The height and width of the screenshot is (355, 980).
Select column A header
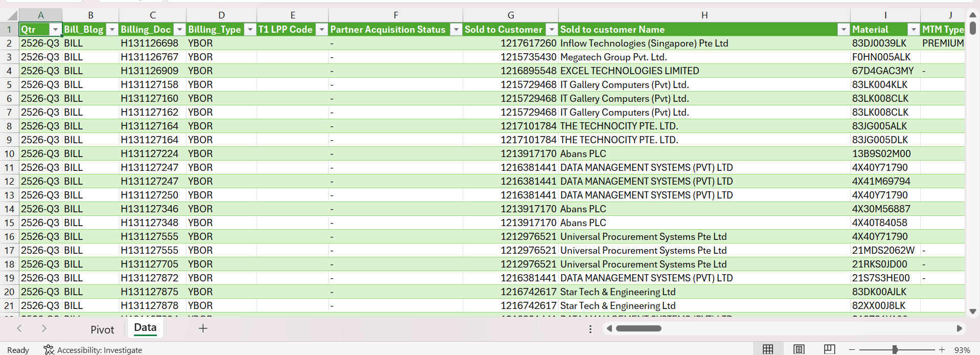41,15
